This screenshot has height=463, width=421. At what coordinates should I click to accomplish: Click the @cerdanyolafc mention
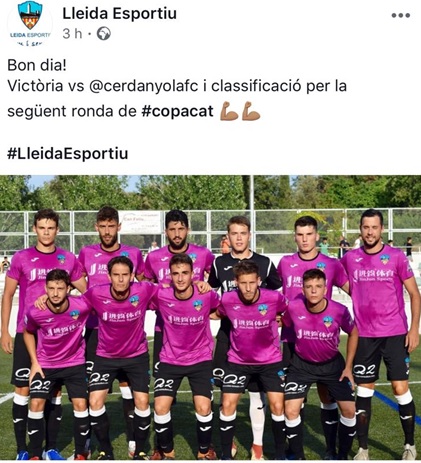click(x=144, y=86)
